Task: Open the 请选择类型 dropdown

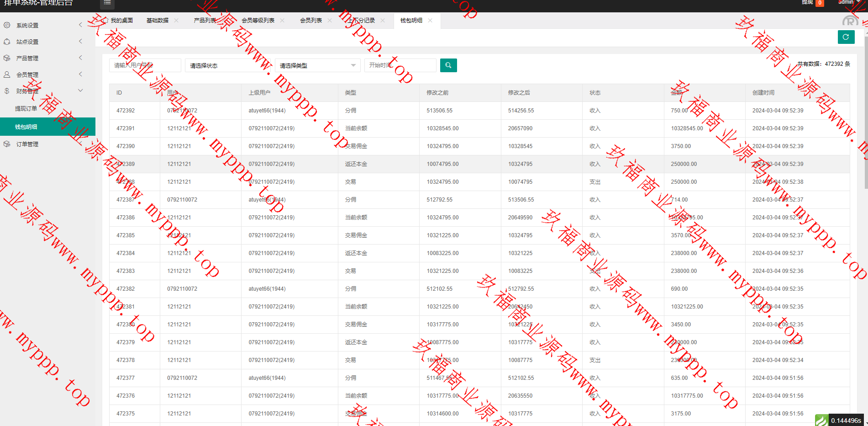Action: (x=317, y=65)
